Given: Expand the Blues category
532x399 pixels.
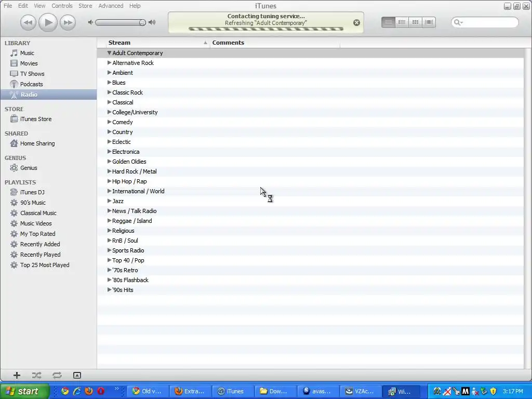Looking at the screenshot, I should tap(109, 83).
